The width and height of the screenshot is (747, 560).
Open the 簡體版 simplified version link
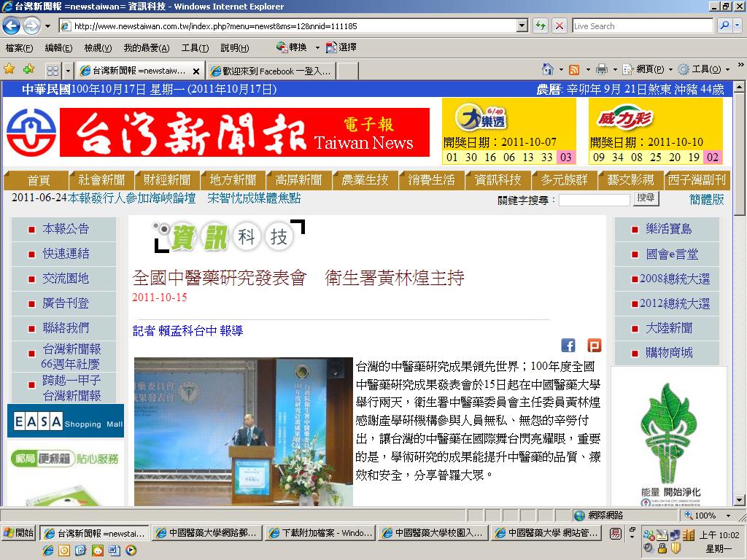706,199
